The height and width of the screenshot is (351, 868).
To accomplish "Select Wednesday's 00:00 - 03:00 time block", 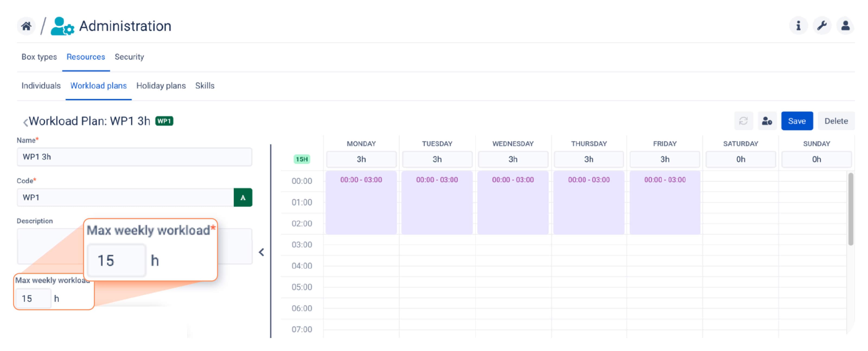I will (x=513, y=202).
